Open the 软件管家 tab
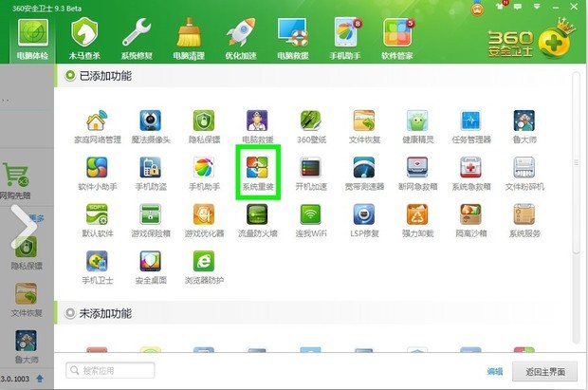 coord(397,40)
